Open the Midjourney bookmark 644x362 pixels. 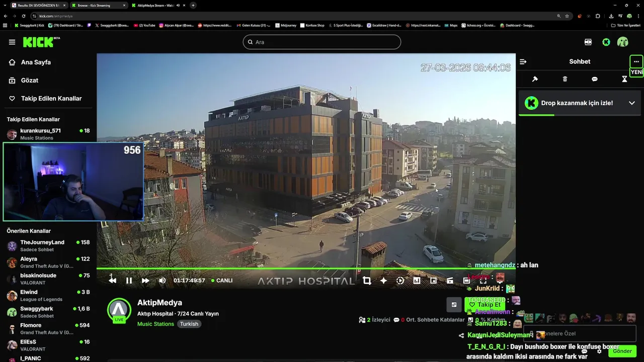pos(286,25)
